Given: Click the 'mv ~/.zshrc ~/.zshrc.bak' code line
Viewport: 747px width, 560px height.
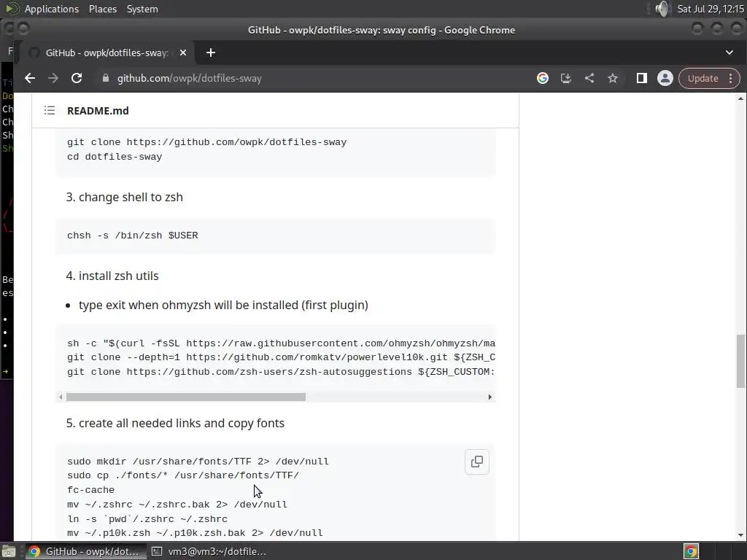Looking at the screenshot, I should pos(177,505).
